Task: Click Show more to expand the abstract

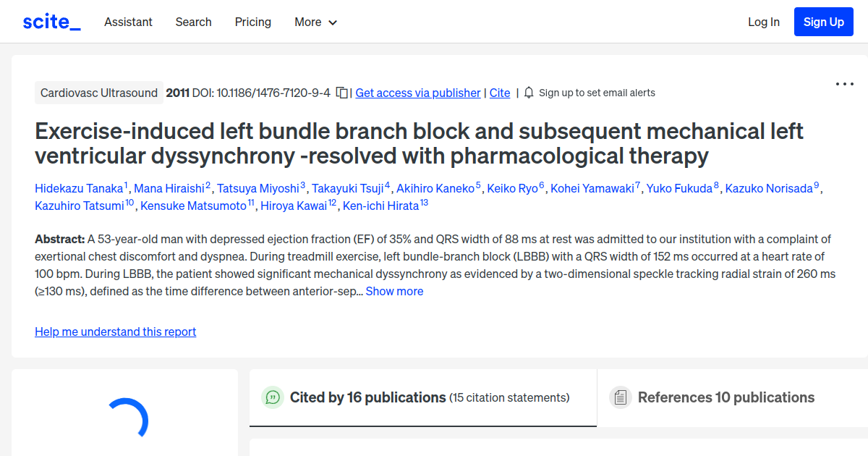Action: click(394, 291)
